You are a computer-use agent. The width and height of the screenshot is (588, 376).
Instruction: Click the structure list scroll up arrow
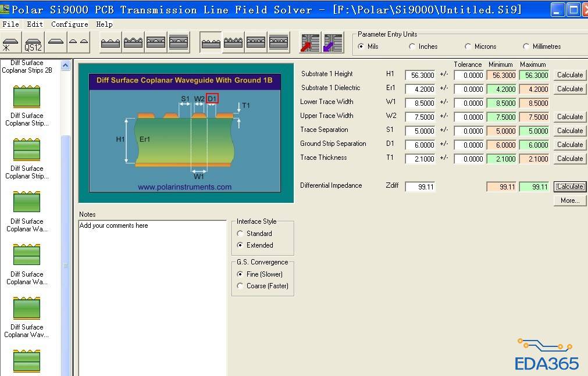(65, 66)
